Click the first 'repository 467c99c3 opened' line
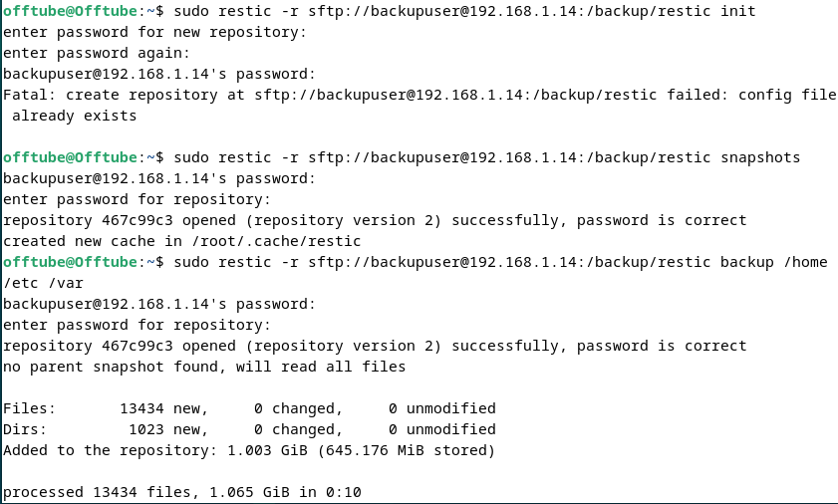Screen dimensions: 838x504 375,221
